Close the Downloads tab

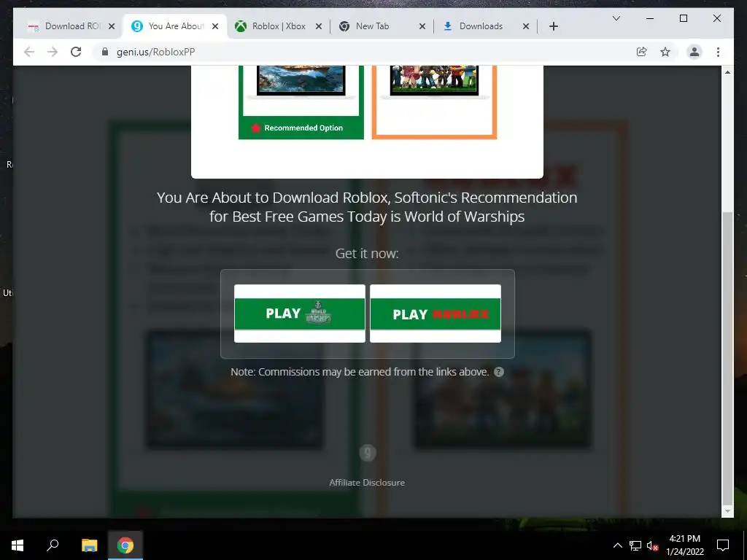click(x=526, y=26)
